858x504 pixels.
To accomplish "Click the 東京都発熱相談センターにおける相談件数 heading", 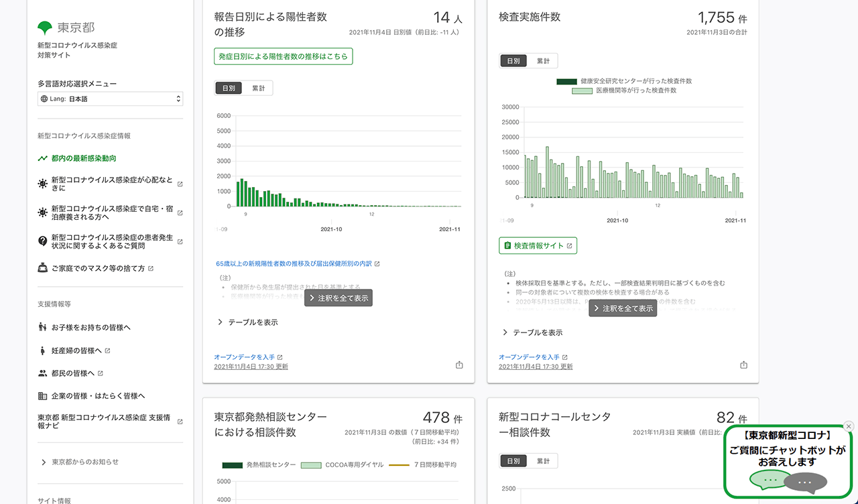I will (x=271, y=424).
